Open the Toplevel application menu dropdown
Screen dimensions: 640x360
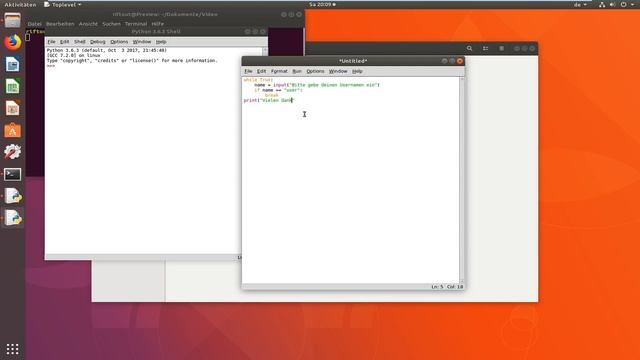62,4
